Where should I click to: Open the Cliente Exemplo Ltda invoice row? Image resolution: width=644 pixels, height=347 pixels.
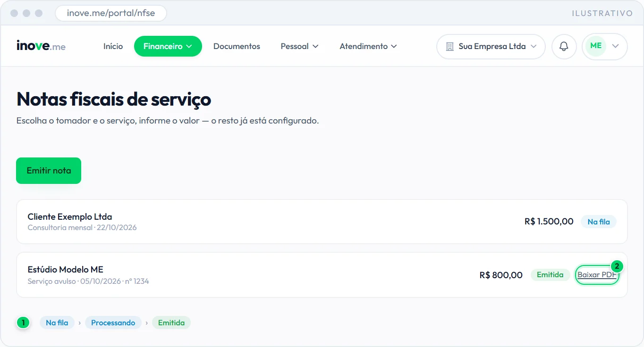tap(322, 222)
